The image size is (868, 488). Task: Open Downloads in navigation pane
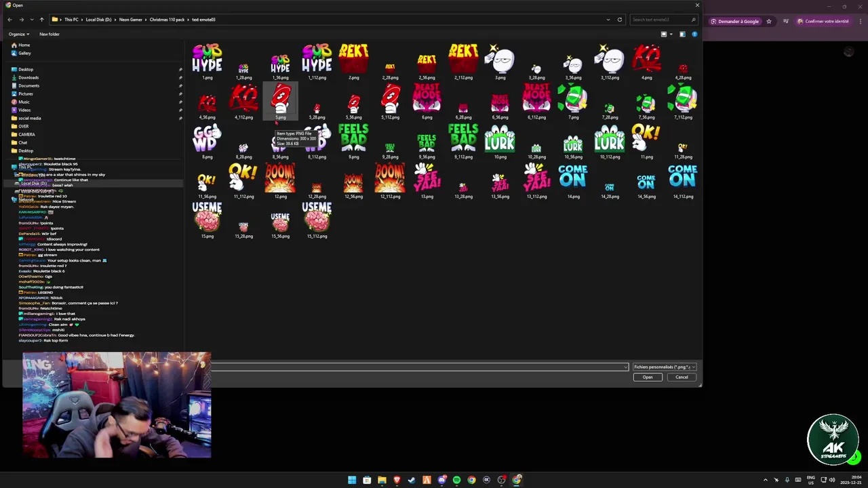point(28,77)
